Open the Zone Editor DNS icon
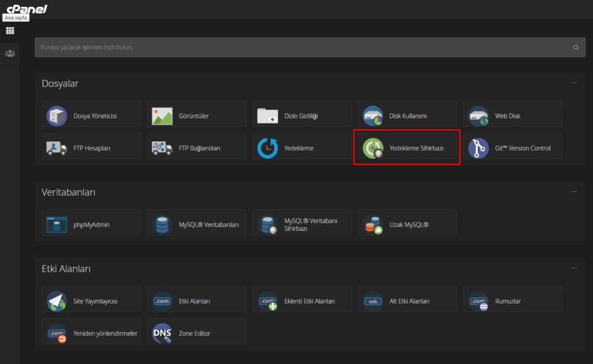 (162, 333)
